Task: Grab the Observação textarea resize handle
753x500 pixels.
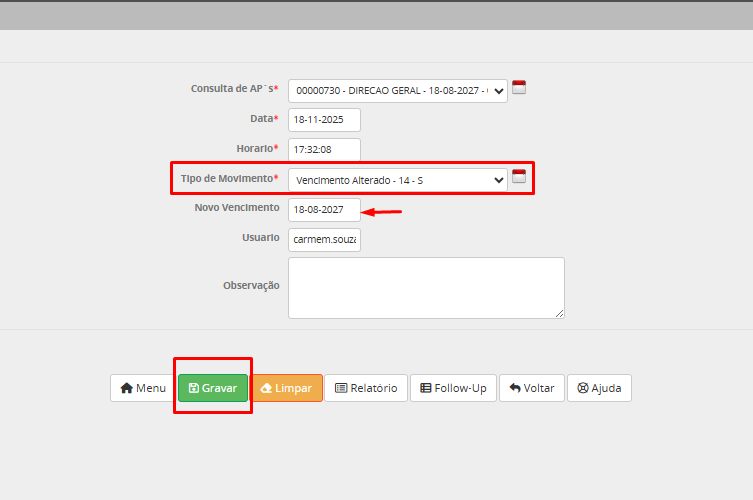Action: click(x=560, y=313)
